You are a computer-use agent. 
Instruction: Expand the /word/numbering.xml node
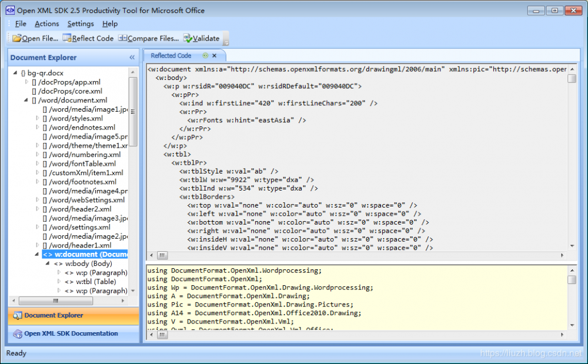(37, 155)
